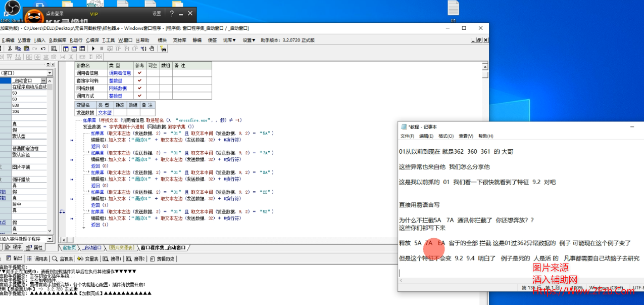Click the 模块 button in menu bar

[162, 40]
